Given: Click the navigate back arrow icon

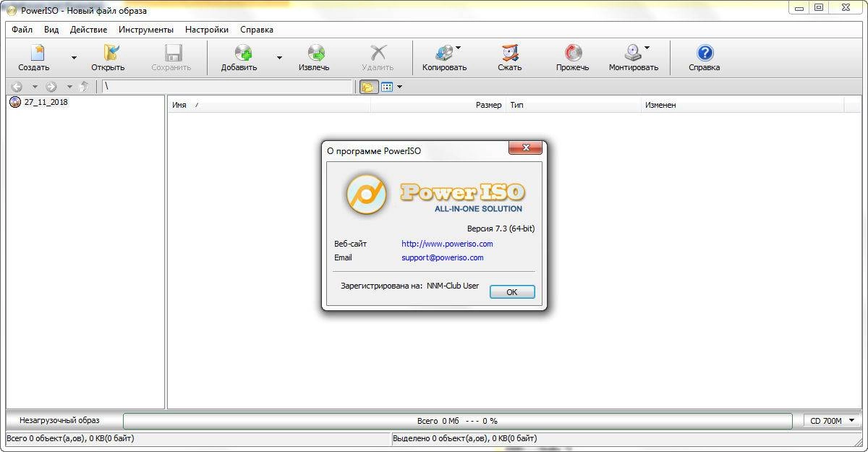Looking at the screenshot, I should click(x=17, y=87).
